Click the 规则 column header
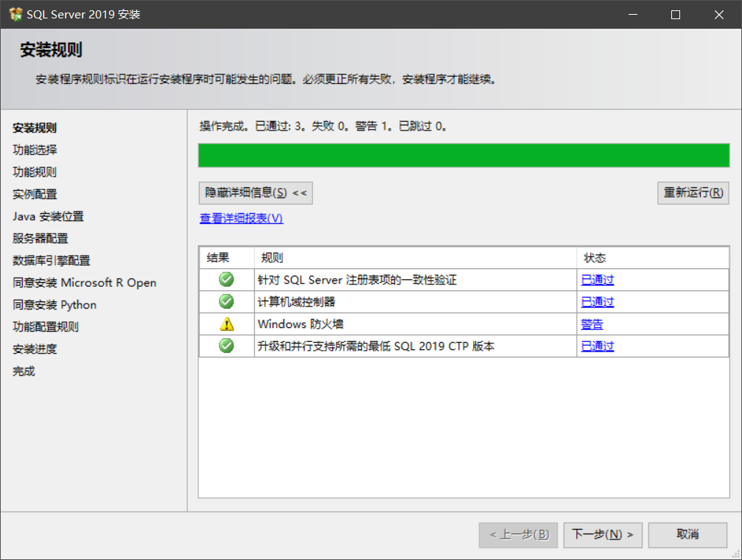 coord(416,257)
